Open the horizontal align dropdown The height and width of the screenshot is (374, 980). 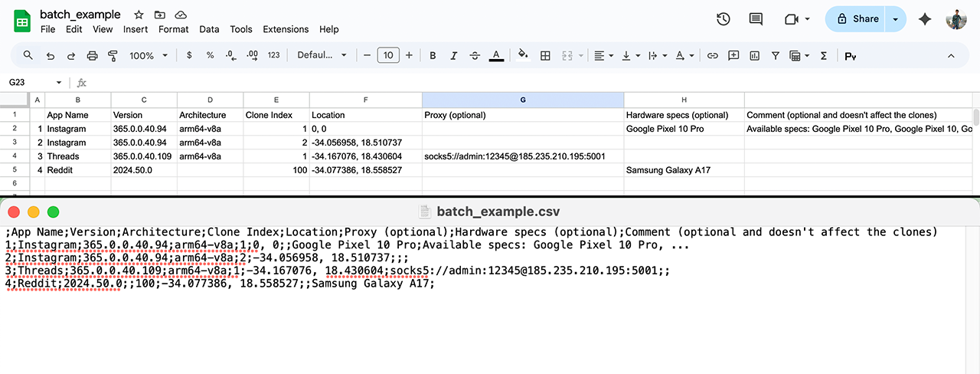pos(603,55)
